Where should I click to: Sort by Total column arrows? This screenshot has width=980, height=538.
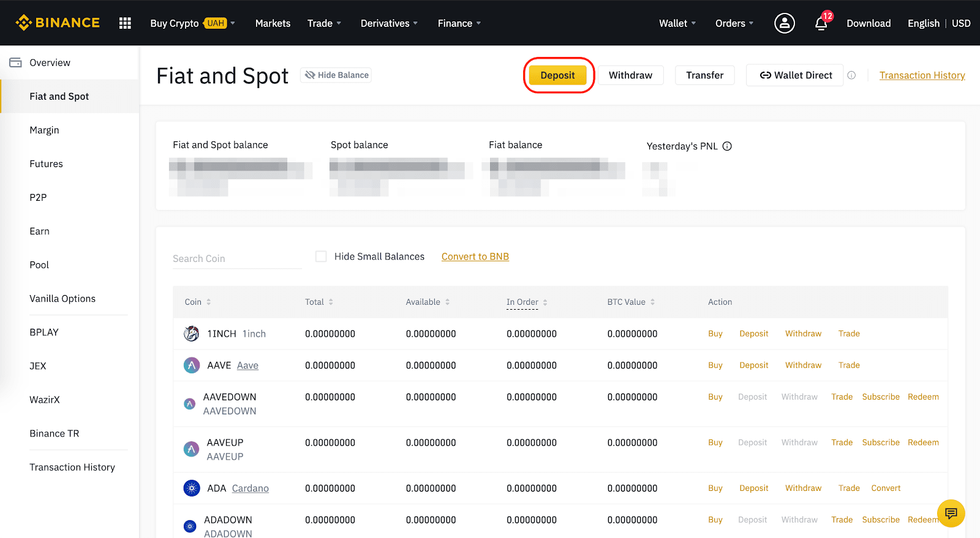click(x=331, y=302)
